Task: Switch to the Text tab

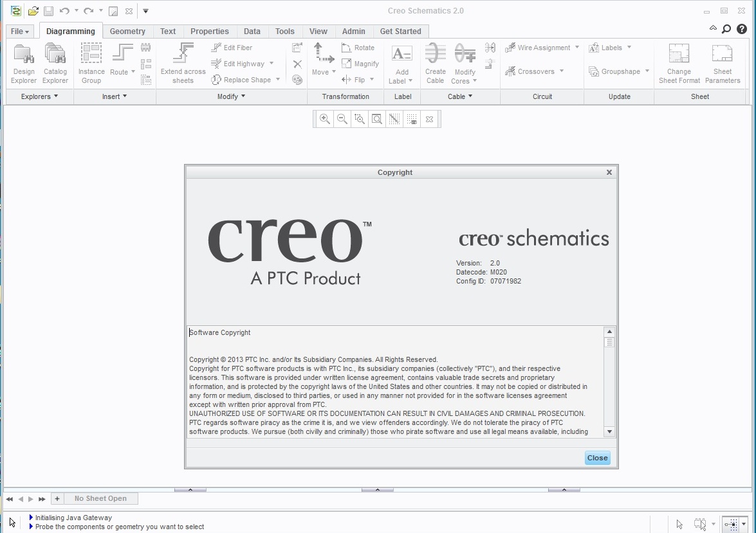Action: click(x=168, y=32)
